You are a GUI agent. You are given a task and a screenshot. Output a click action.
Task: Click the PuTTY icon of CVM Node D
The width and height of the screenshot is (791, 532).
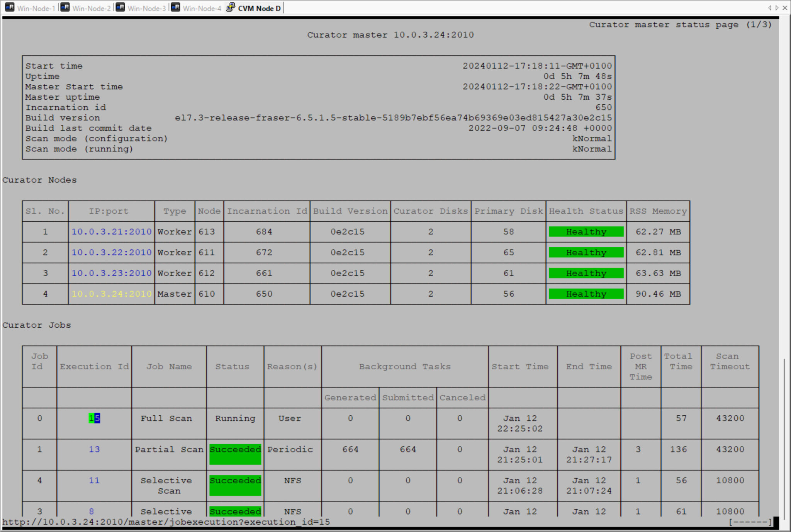coord(230,8)
